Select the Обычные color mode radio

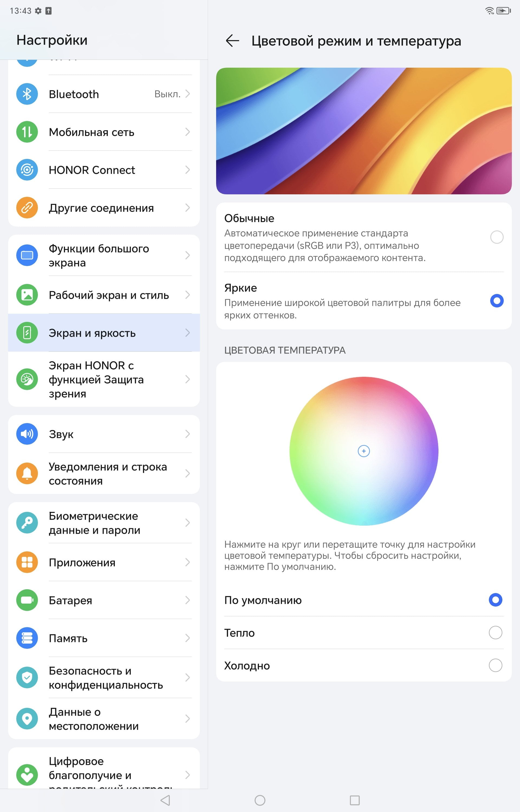pyautogui.click(x=497, y=237)
